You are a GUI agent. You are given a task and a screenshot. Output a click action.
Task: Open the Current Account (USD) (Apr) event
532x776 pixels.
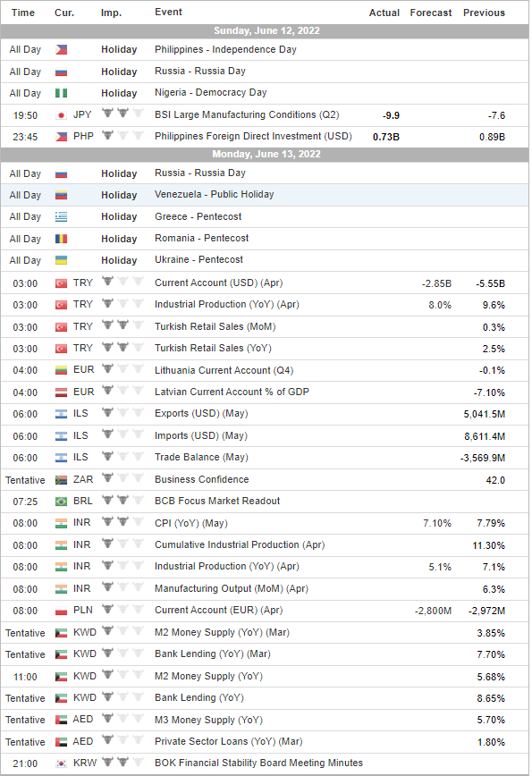(x=219, y=283)
